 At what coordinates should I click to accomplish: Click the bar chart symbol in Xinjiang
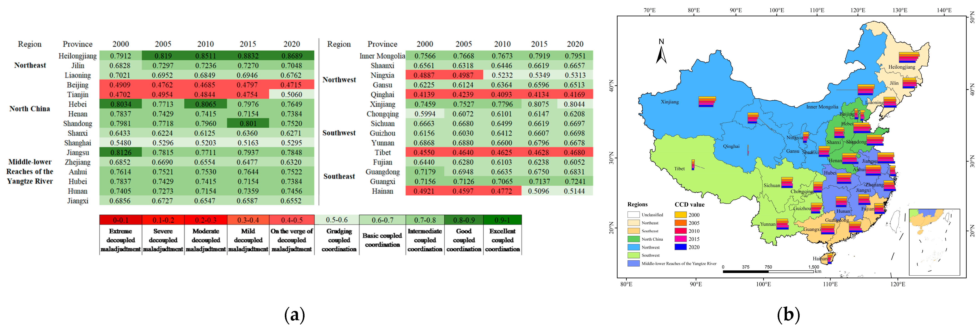[x=707, y=102]
